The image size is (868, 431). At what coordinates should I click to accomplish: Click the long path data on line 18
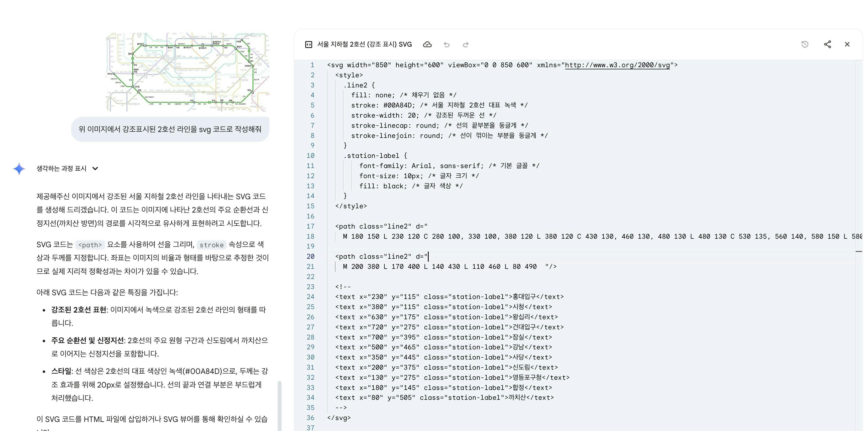pos(602,236)
